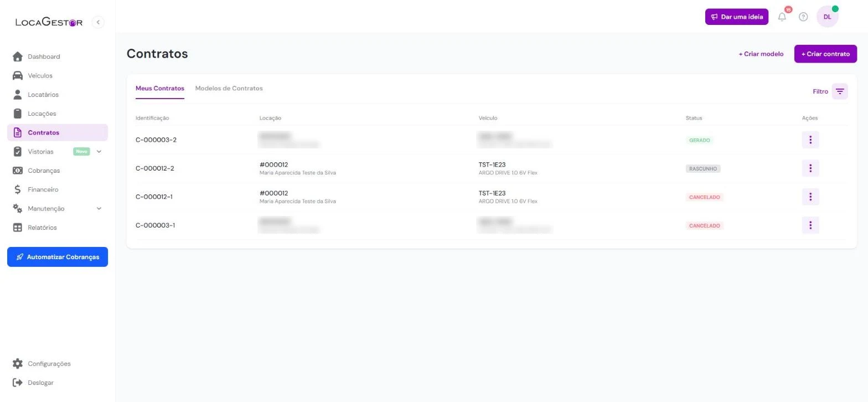Image resolution: width=868 pixels, height=402 pixels.
Task: Click the RASCUNHO status badge
Action: [703, 168]
